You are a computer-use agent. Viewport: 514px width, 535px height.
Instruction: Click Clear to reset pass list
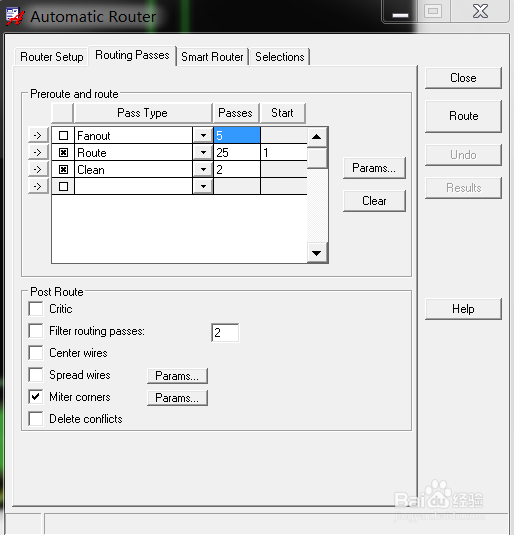pyautogui.click(x=374, y=201)
